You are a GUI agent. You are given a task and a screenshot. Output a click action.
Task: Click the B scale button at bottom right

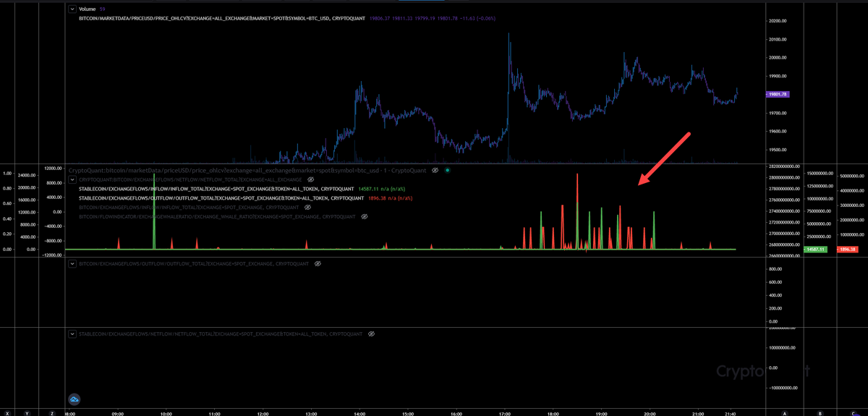[x=820, y=412]
